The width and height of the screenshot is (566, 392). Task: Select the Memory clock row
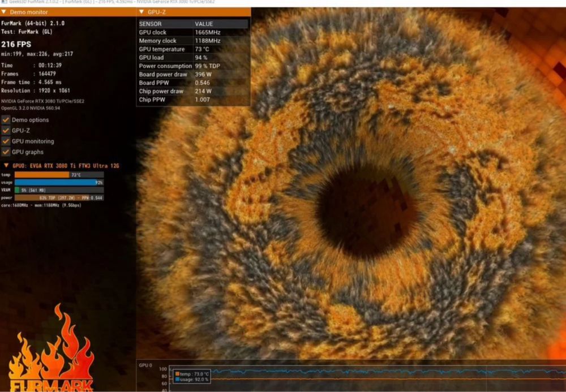194,41
